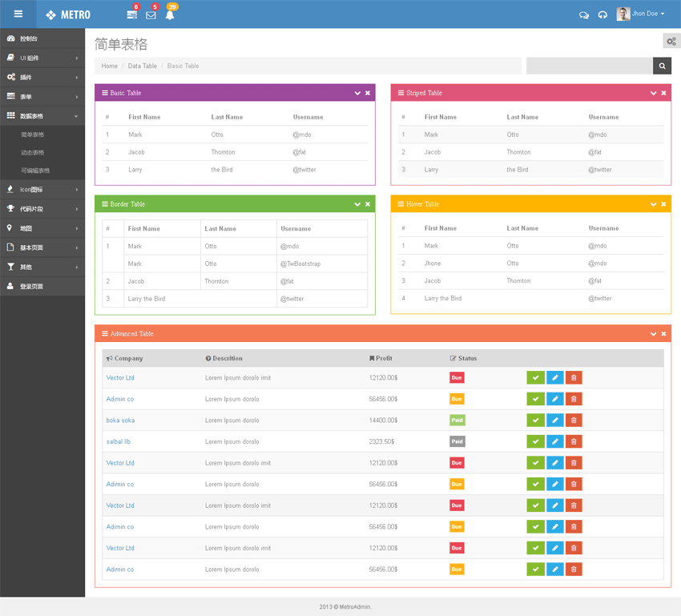This screenshot has height=616, width=681.
Task: Click the Home breadcrumb link
Action: click(x=109, y=66)
